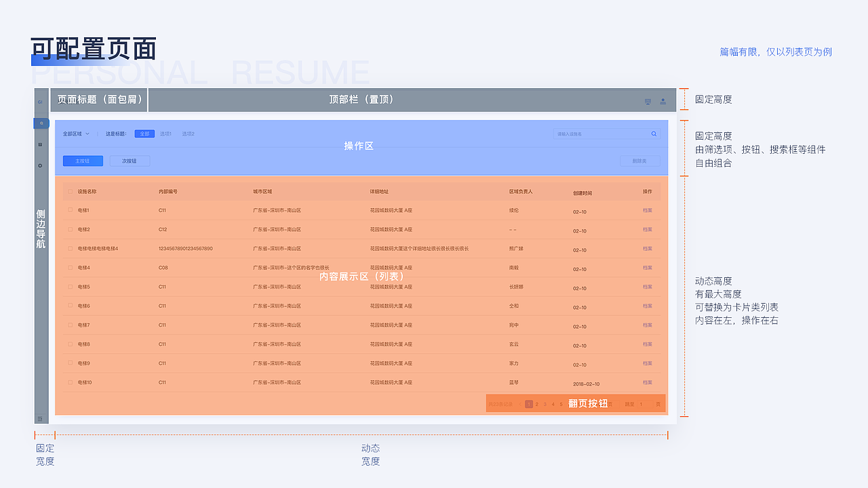
Task: Check the box for row 电梯6
Action: (70, 306)
